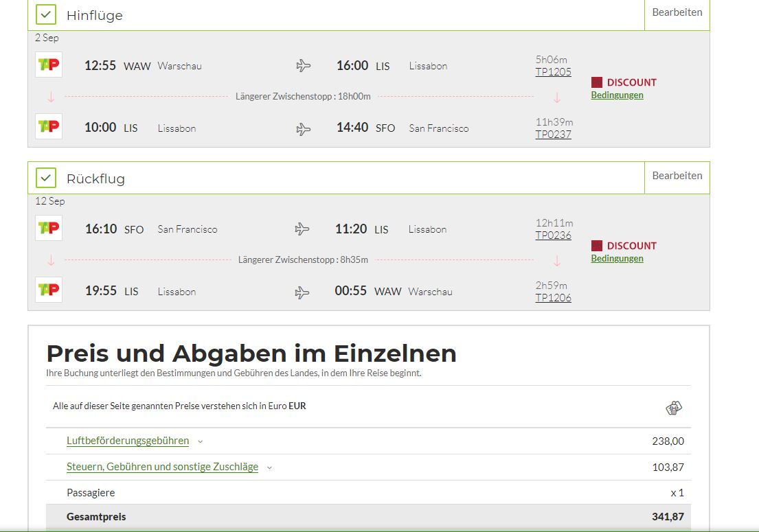The height and width of the screenshot is (532, 759).
Task: Click the airplane icon on the WAW to LIS flight
Action: 303,65
